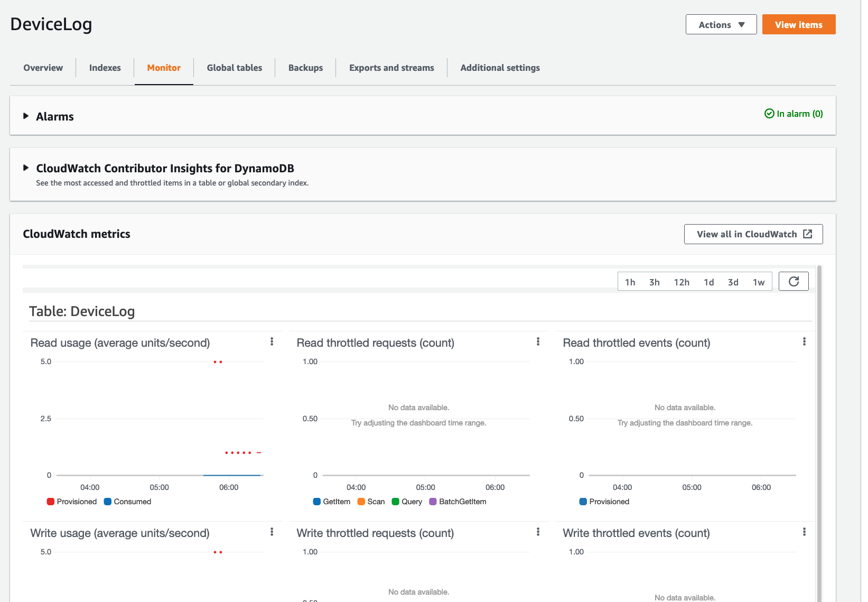The height and width of the screenshot is (602, 868).
Task: Toggle GetItem legend swatch
Action: coord(317,502)
